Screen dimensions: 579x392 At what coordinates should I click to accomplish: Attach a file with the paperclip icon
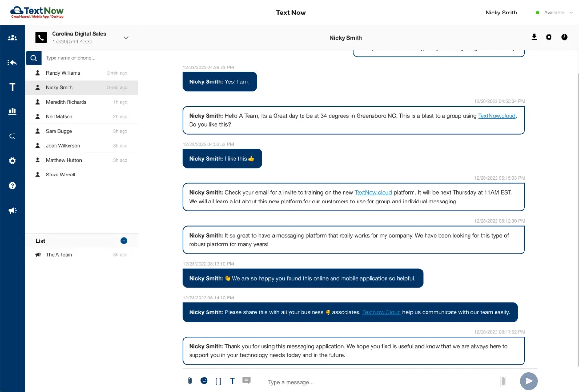189,380
